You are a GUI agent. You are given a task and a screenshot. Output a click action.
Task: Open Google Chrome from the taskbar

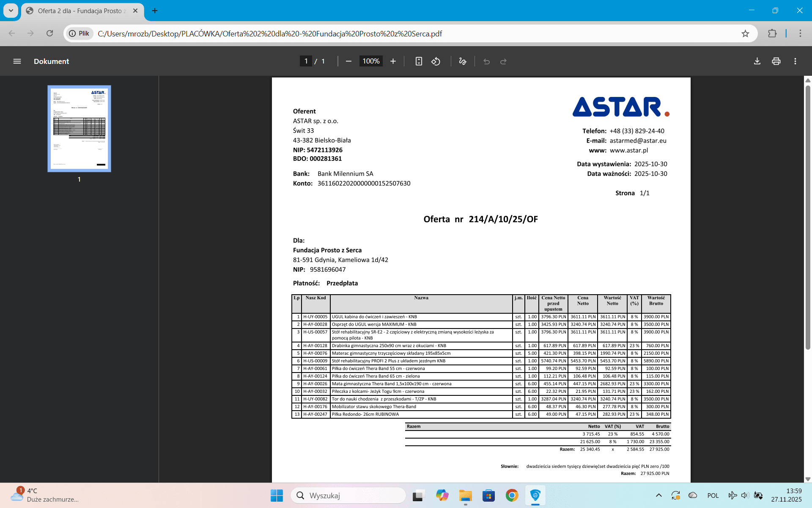click(512, 495)
